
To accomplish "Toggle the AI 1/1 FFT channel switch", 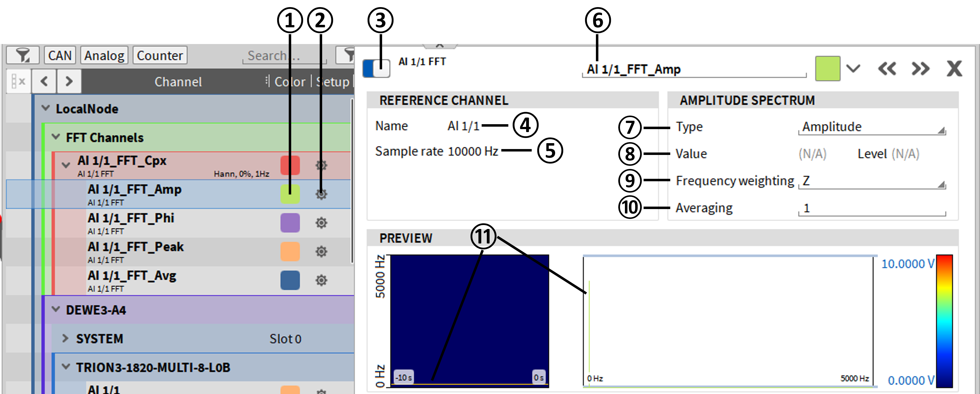I will tap(376, 69).
